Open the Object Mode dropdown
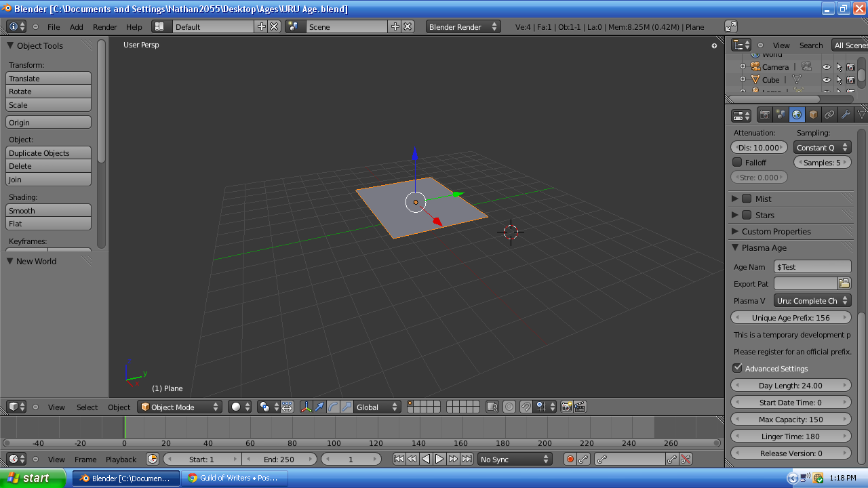The height and width of the screenshot is (488, 868). pos(180,407)
